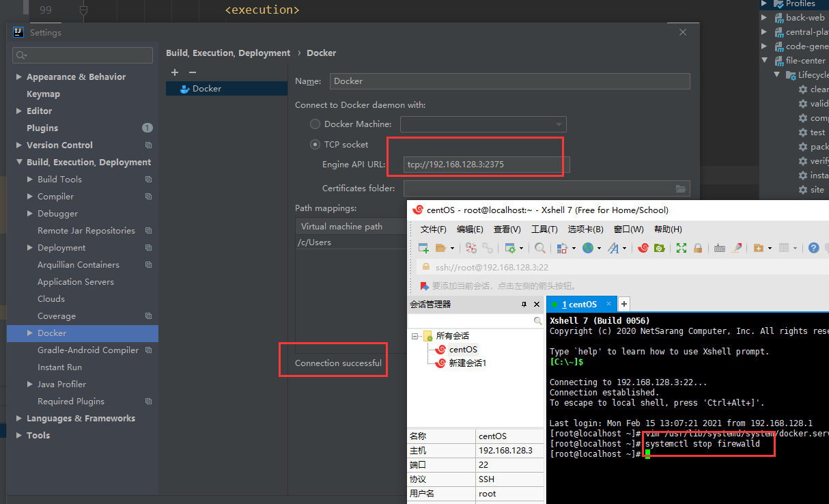829x504 pixels.
Task: Click the highlighter pen icon in Xshell toolbar
Action: [x=737, y=248]
